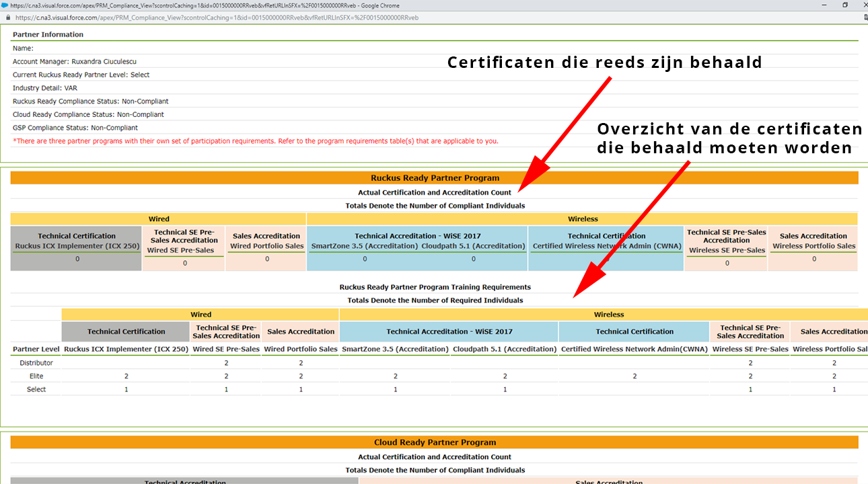Click the Cloud Ready Partner Program orange header

tap(435, 442)
